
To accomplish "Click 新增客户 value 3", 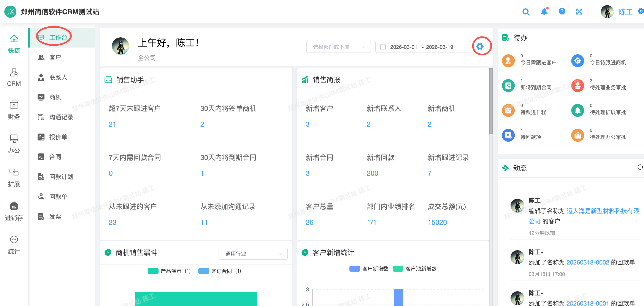I will pyautogui.click(x=308, y=124).
